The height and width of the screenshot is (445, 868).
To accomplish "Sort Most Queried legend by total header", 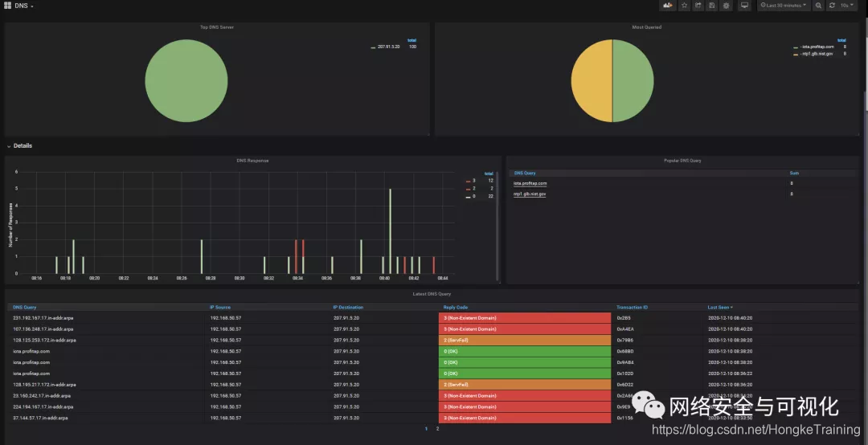I will coord(841,40).
